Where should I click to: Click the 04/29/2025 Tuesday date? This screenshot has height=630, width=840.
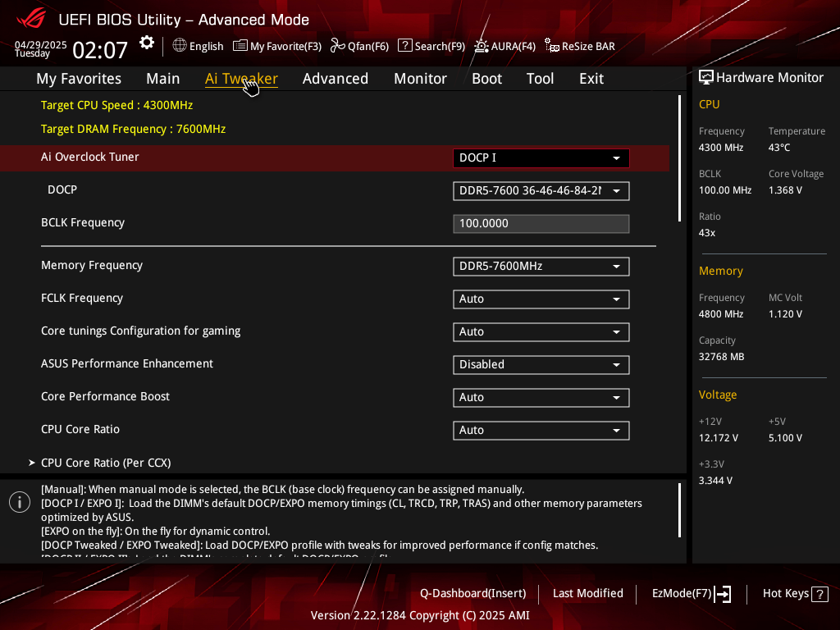tap(41, 48)
